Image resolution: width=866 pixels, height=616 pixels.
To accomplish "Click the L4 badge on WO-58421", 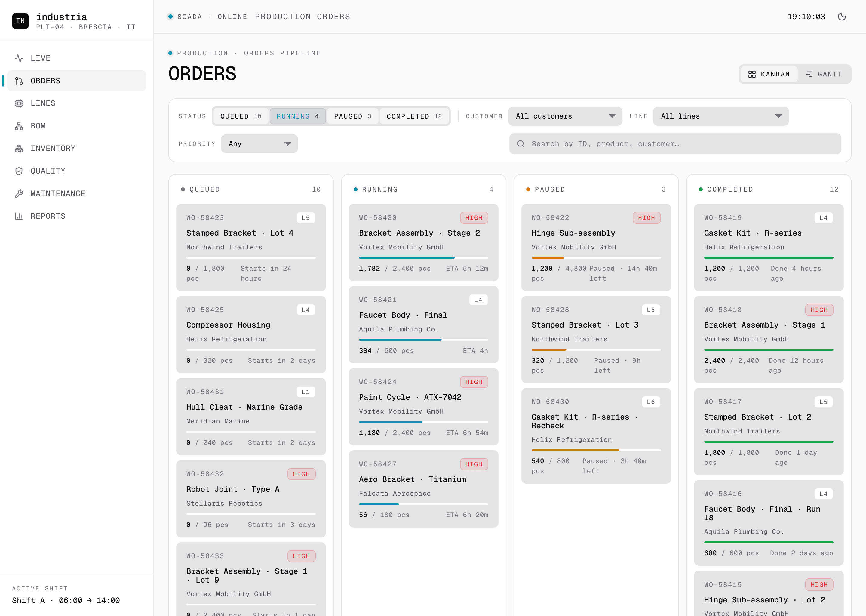I will point(478,300).
